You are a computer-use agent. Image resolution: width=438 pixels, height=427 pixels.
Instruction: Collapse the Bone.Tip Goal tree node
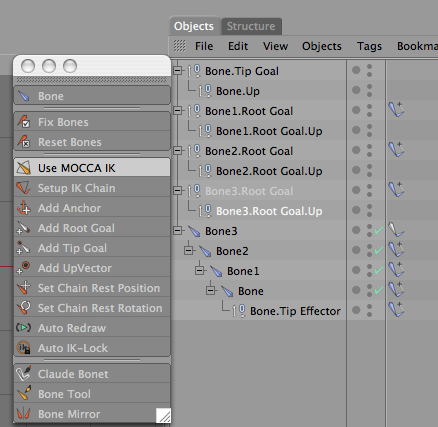coord(178,70)
